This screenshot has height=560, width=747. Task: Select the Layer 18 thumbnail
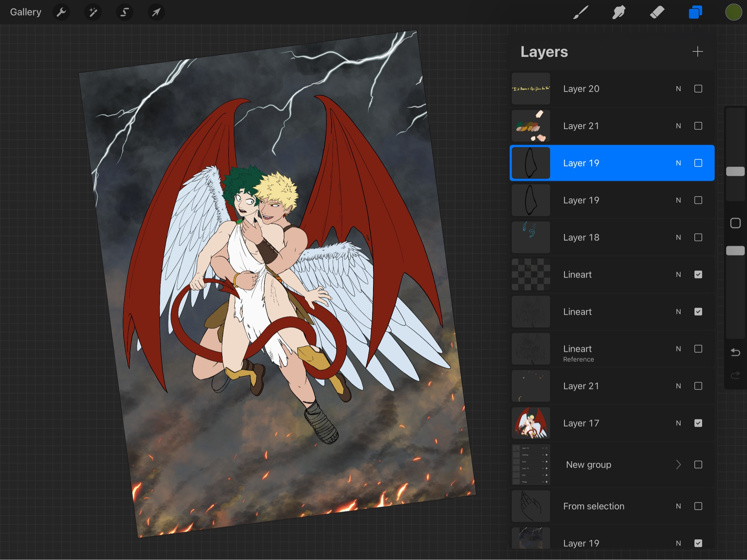[x=531, y=237]
